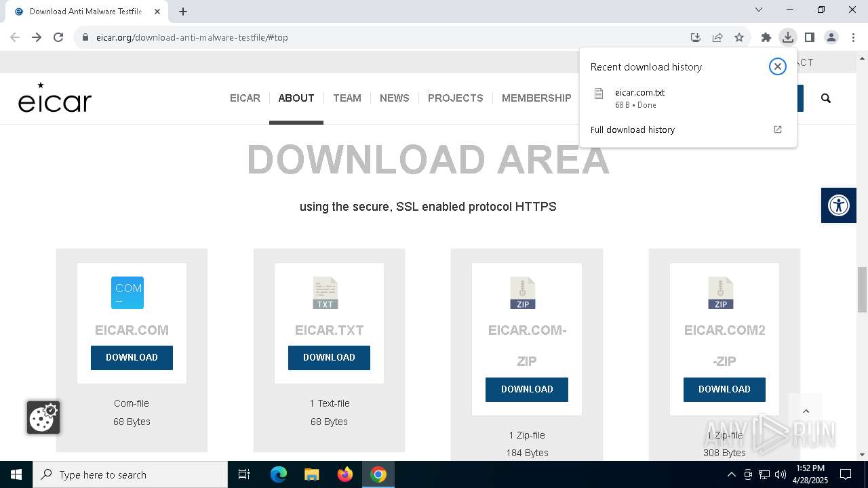
Task: Open the NEWS menu item
Action: [x=395, y=98]
